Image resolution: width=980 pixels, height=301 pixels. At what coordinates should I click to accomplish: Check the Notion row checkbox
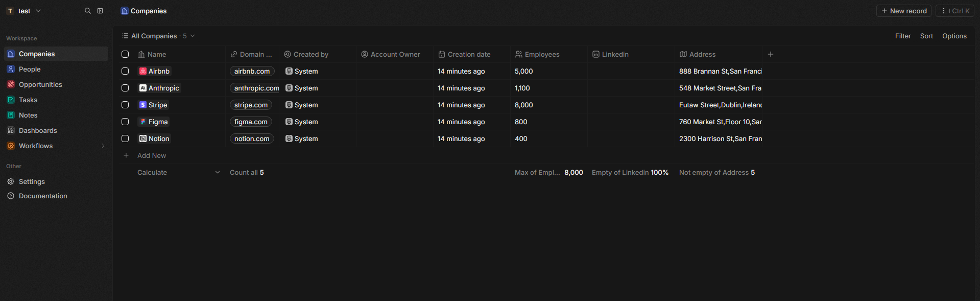tap(125, 138)
